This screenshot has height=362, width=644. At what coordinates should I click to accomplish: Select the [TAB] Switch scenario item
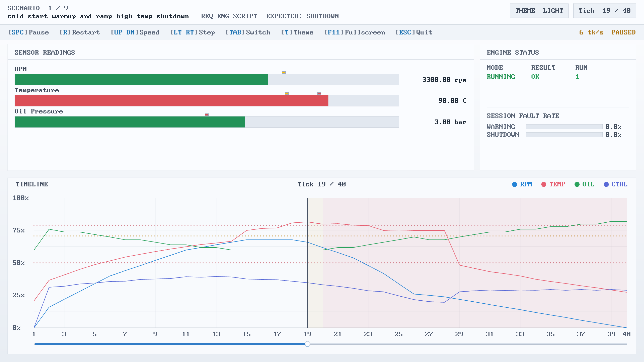(x=248, y=32)
